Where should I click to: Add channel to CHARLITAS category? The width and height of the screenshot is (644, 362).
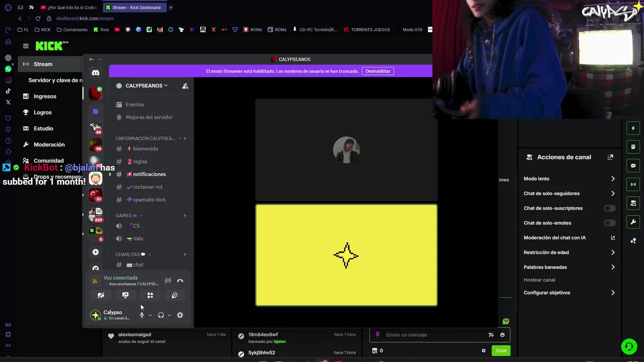click(x=185, y=254)
